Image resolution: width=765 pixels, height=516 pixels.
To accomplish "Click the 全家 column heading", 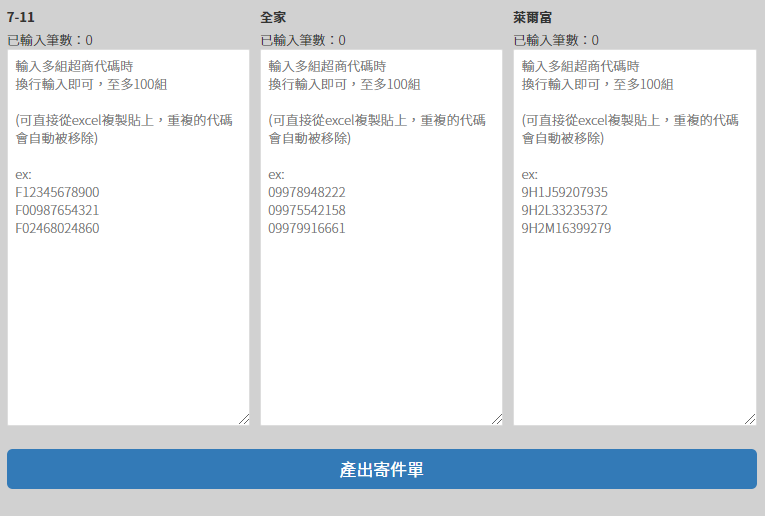I will (x=273, y=17).
